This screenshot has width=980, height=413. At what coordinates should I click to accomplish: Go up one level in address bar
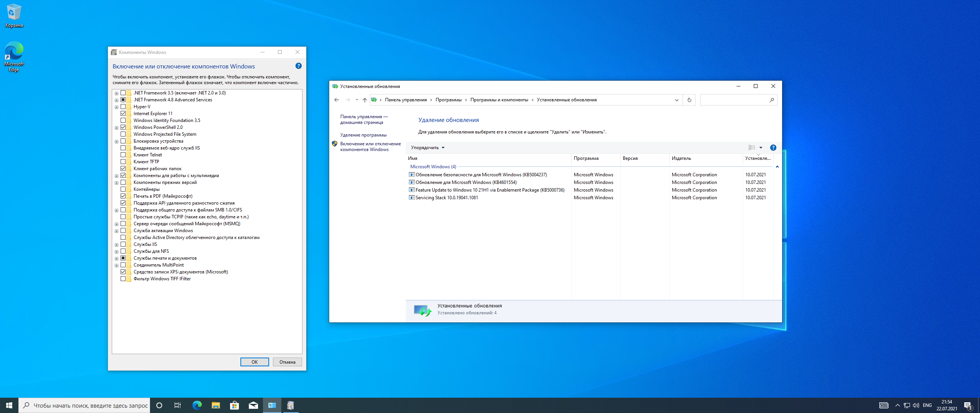point(364,100)
